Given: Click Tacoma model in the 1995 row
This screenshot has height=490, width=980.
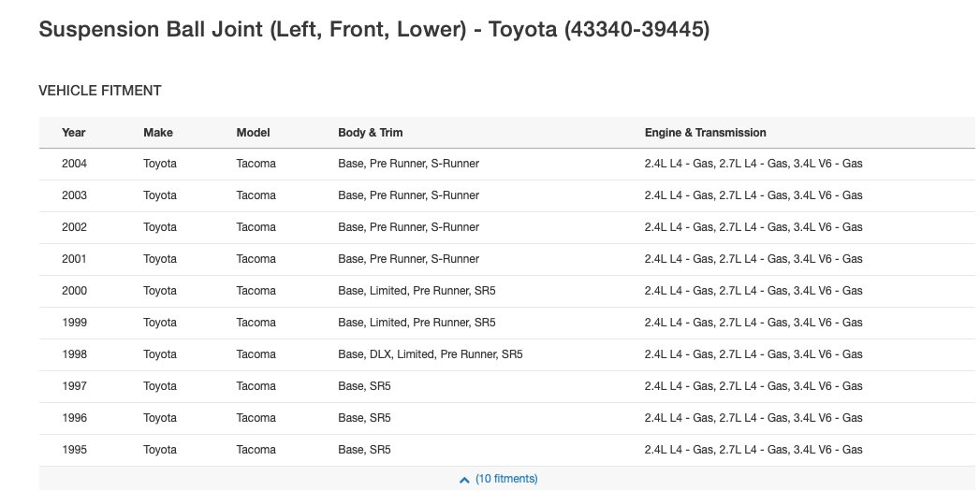Looking at the screenshot, I should tap(256, 450).
